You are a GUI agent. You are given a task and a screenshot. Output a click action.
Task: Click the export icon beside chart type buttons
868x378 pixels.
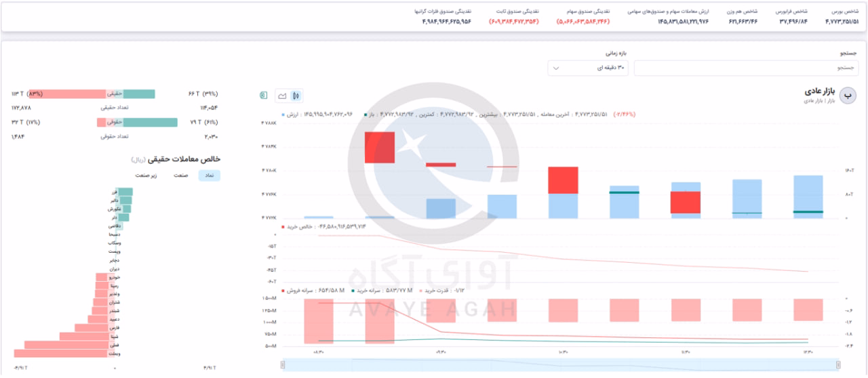click(x=264, y=96)
